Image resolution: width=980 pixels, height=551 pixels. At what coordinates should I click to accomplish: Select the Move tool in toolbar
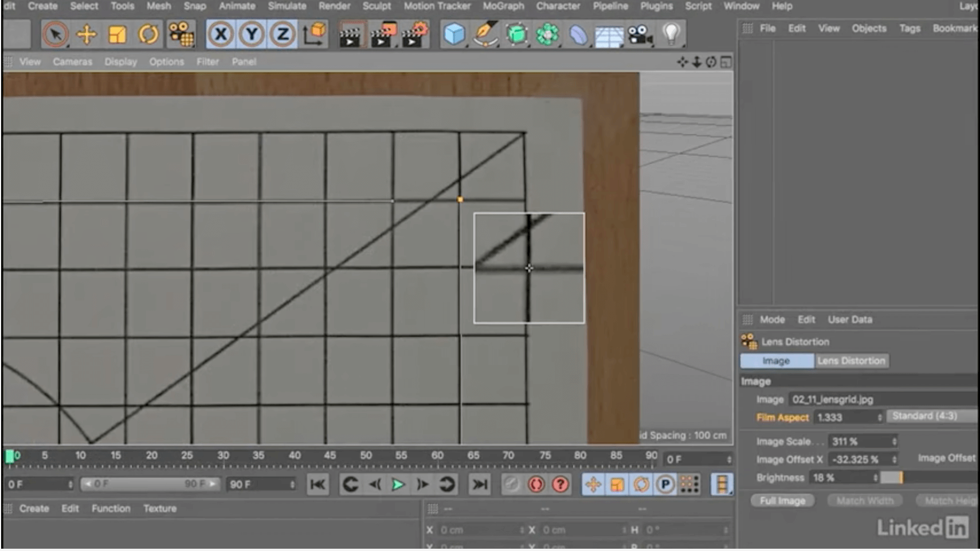pyautogui.click(x=87, y=34)
